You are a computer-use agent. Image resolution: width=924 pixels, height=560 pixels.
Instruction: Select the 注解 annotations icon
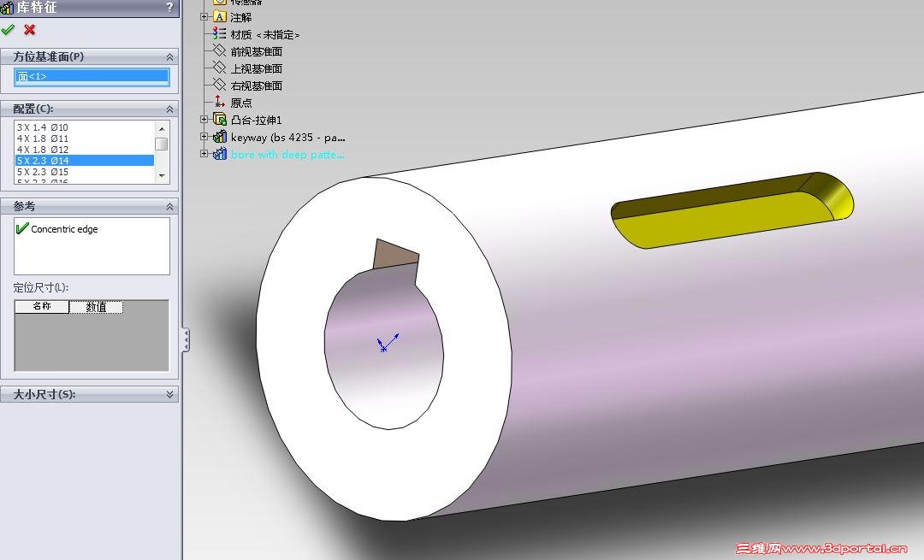219,17
